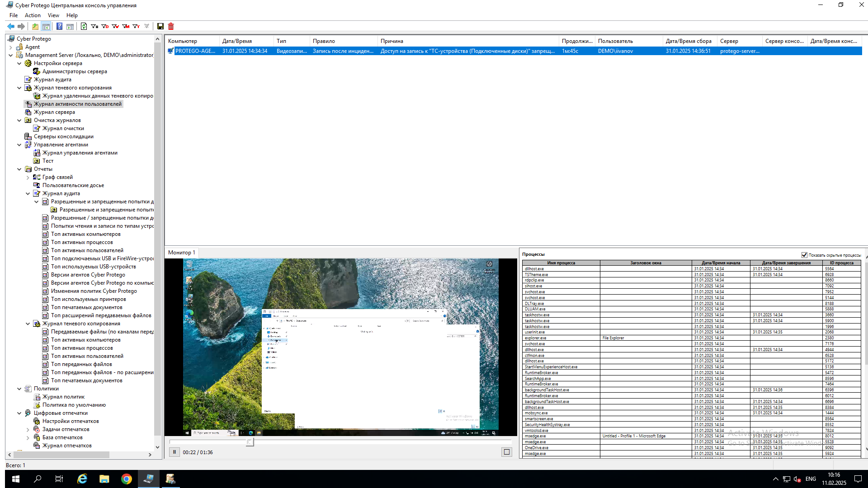The height and width of the screenshot is (488, 868).
Task: Open File Explorer from taskbar
Action: coord(104,479)
